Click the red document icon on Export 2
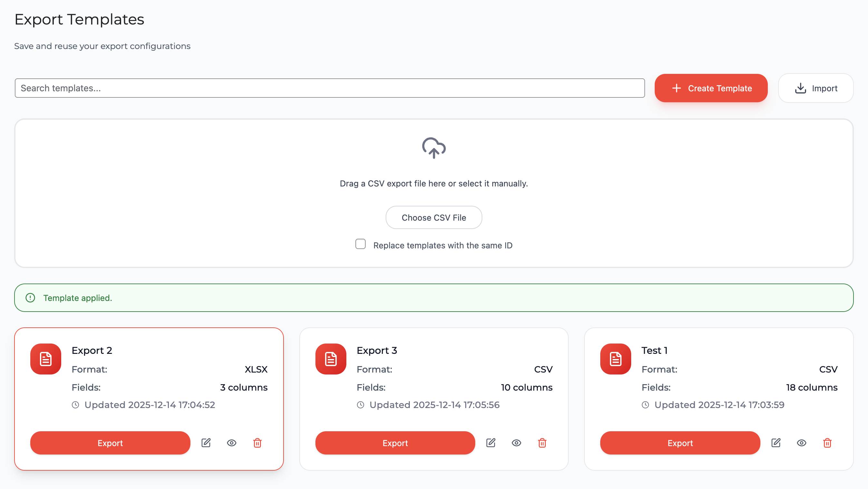Screen dimensions: 868x489 (45, 359)
